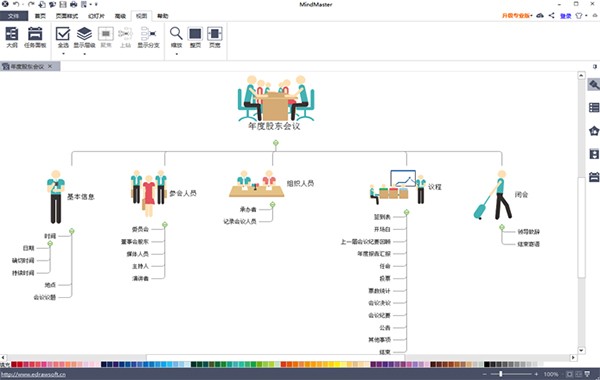Collapse the 时间 sub-branch toggle
The image size is (600, 380).
[x=50, y=243]
